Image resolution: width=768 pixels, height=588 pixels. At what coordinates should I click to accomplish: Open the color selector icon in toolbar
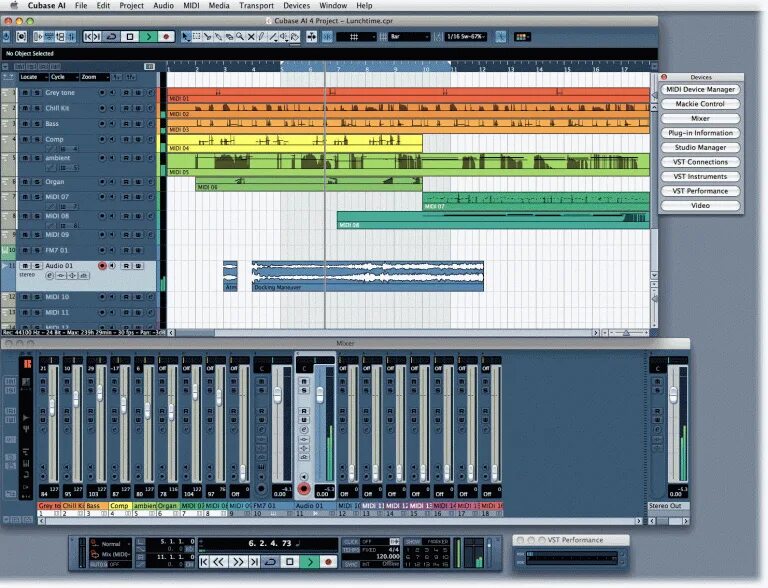[x=522, y=37]
